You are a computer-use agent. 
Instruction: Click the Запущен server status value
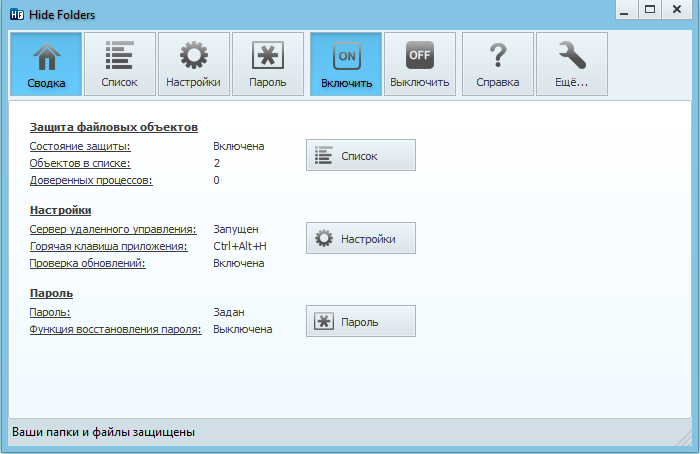(236, 229)
